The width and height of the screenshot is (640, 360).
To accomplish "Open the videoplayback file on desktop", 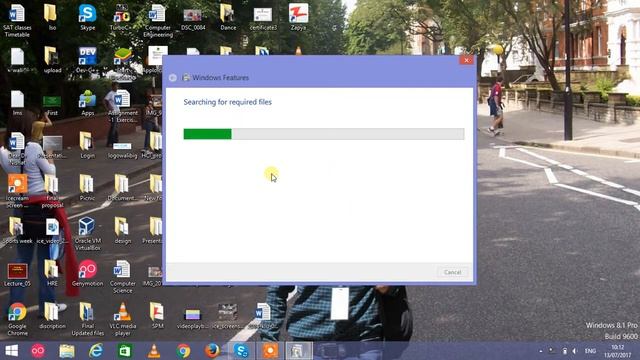I will [x=193, y=318].
